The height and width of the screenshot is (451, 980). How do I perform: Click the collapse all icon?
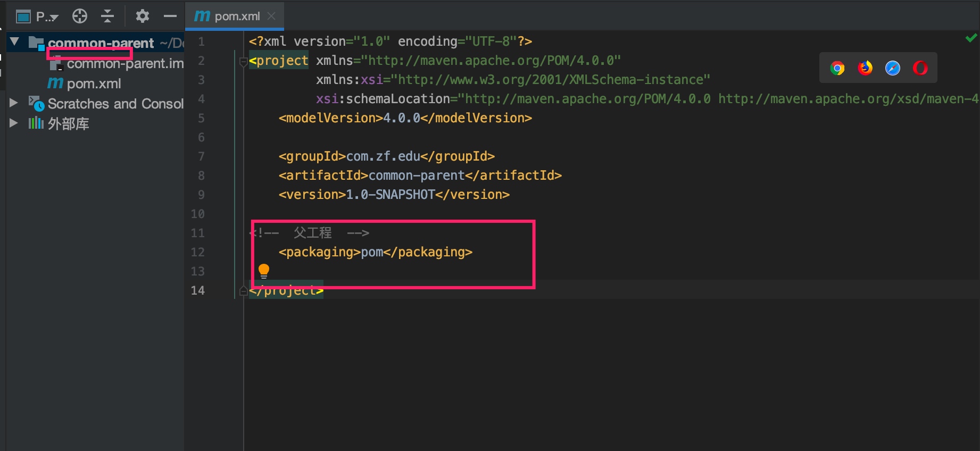(107, 16)
